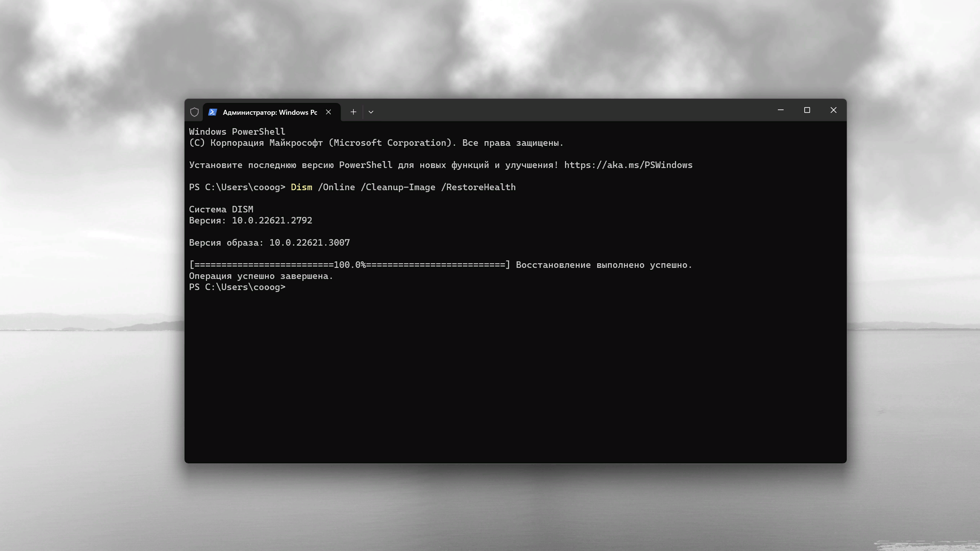Click the 'Система DISM' line
Image resolution: width=980 pixels, height=551 pixels.
click(221, 209)
